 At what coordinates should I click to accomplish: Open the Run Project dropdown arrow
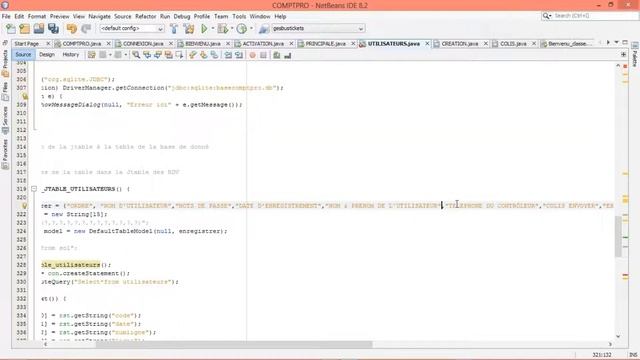pyautogui.click(x=212, y=29)
